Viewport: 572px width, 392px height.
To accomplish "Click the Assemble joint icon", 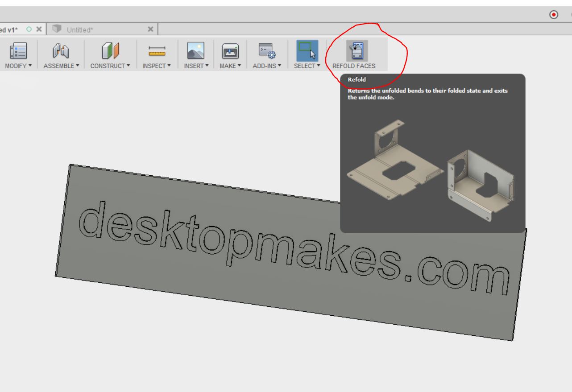I will [62, 51].
